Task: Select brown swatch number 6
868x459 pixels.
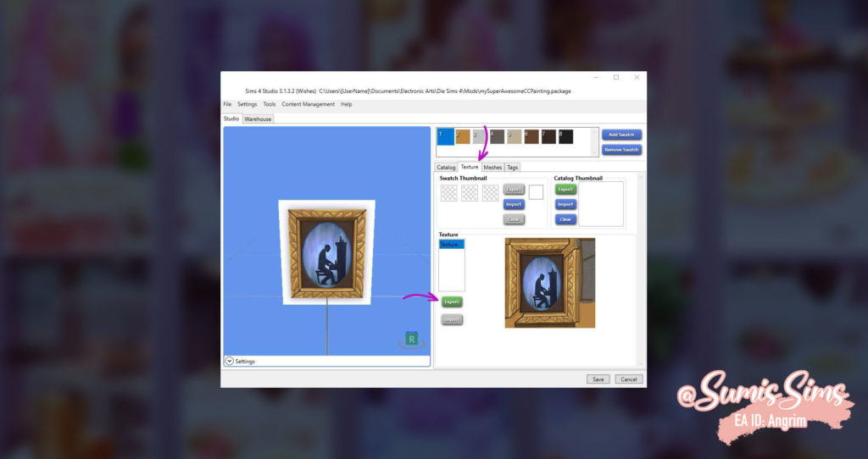Action: [x=531, y=136]
